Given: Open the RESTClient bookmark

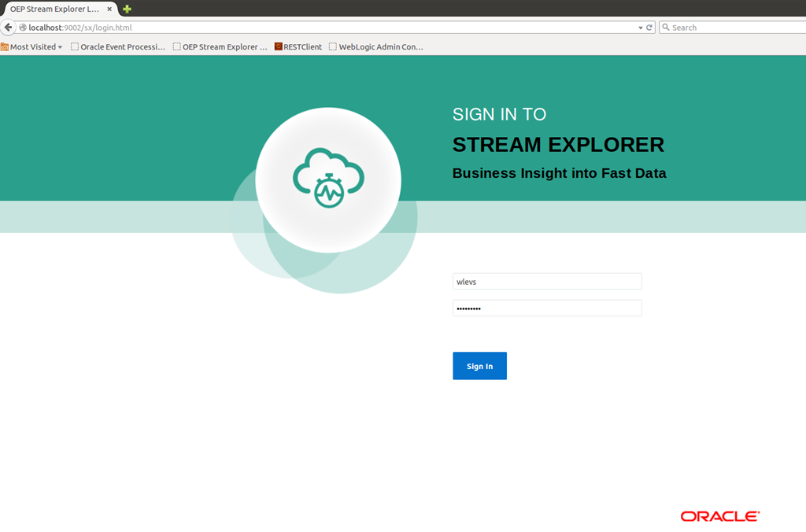Looking at the screenshot, I should (298, 46).
